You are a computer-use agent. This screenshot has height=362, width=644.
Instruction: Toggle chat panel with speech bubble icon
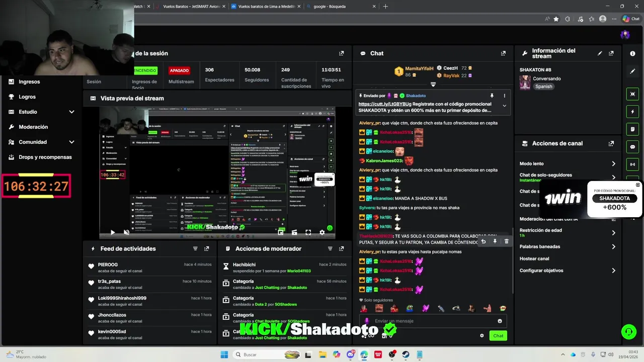[632, 147]
